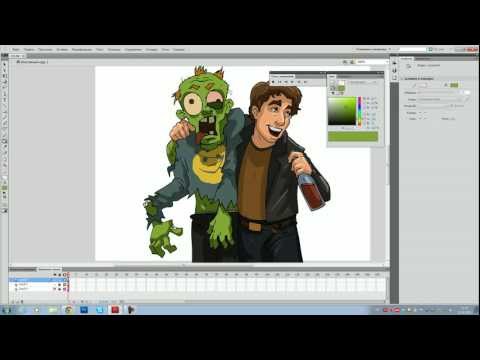Viewport: 480px width, 360px height.
Task: Select the Selection arrow tool in toolbar
Action: 4,63
